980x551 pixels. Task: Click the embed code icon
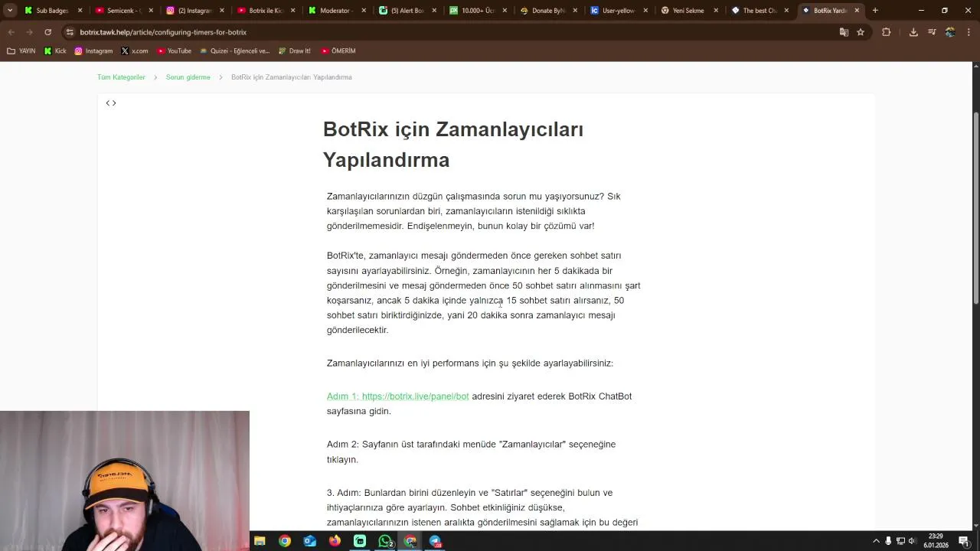111,103
